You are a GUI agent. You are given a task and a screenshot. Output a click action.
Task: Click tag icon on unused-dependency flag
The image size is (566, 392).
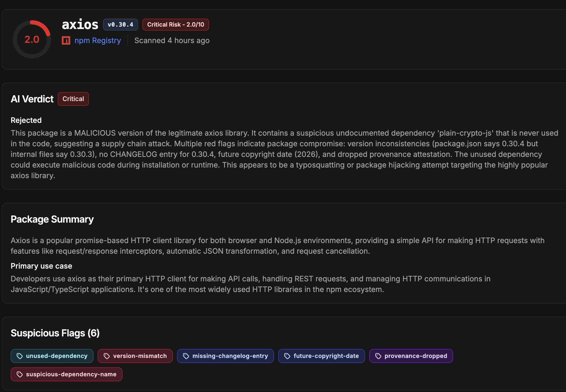click(20, 356)
